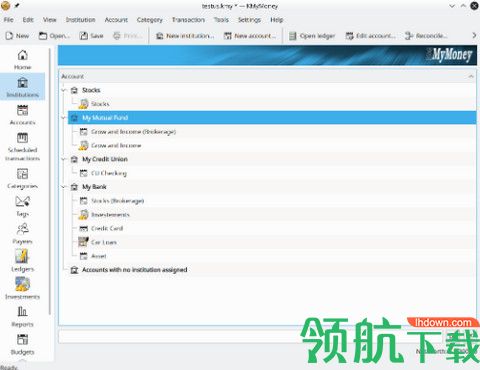This screenshot has width=480, height=370.
Task: Open Tags view in sidebar
Action: [x=22, y=206]
